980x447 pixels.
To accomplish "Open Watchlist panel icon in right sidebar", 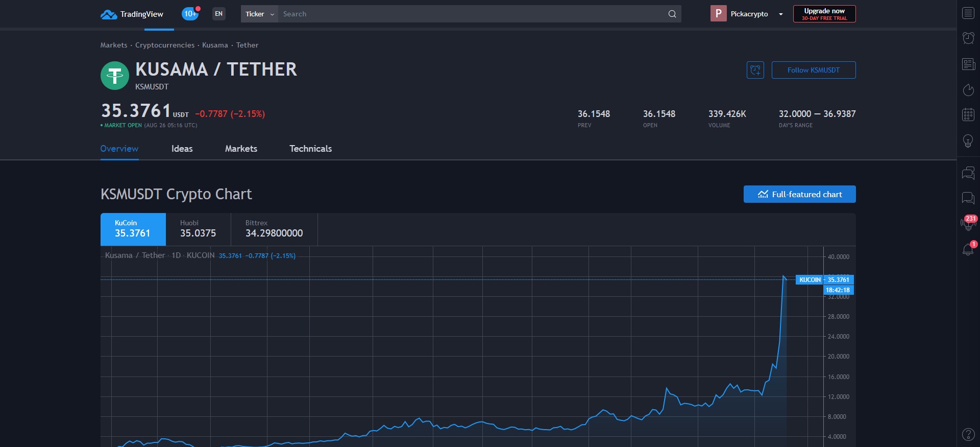I will coord(968,13).
